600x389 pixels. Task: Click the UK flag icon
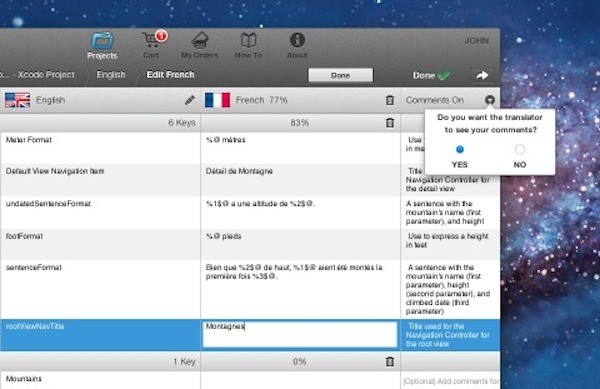[18, 100]
